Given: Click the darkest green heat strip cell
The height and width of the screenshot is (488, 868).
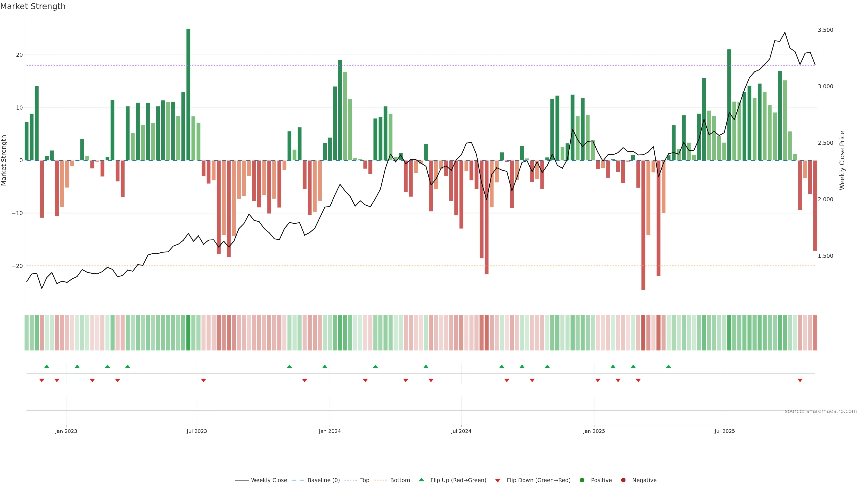Looking at the screenshot, I should [x=188, y=332].
